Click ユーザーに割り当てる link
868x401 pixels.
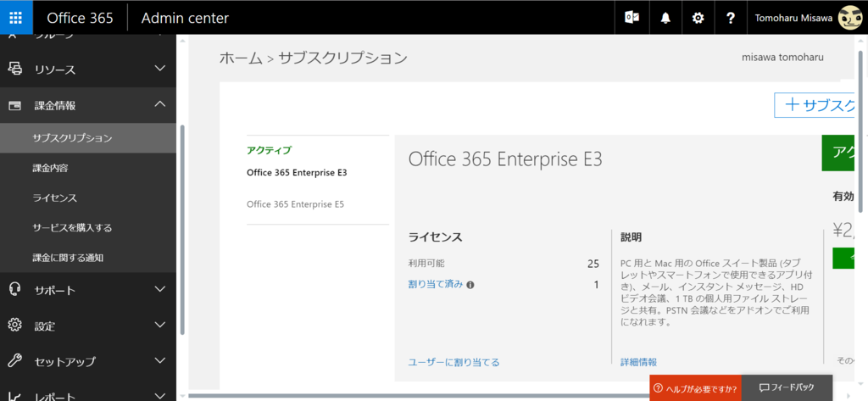[x=454, y=362]
